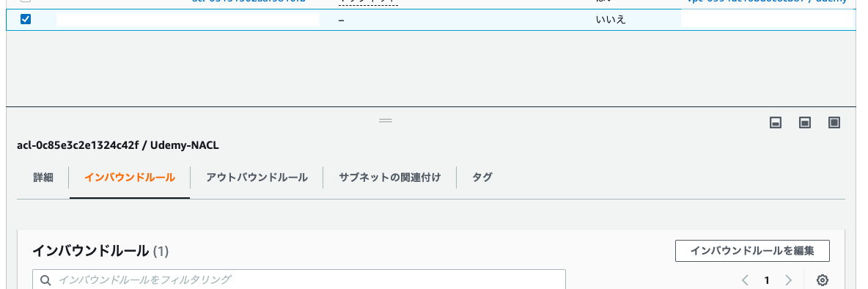
Task: Click the panel resize handle
Action: coord(386,120)
